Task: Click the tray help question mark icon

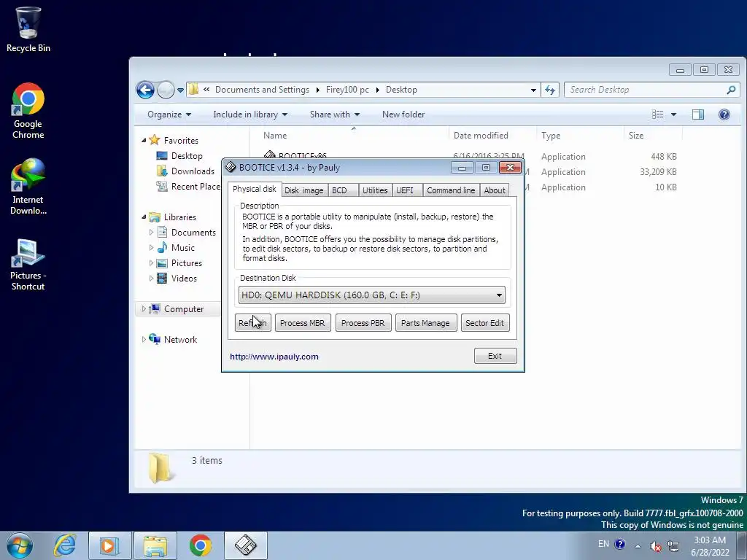Action: pos(620,544)
